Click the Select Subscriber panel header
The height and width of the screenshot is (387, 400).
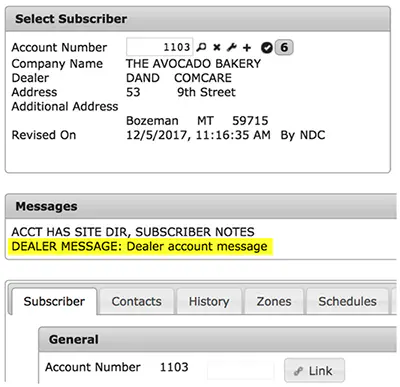(198, 19)
